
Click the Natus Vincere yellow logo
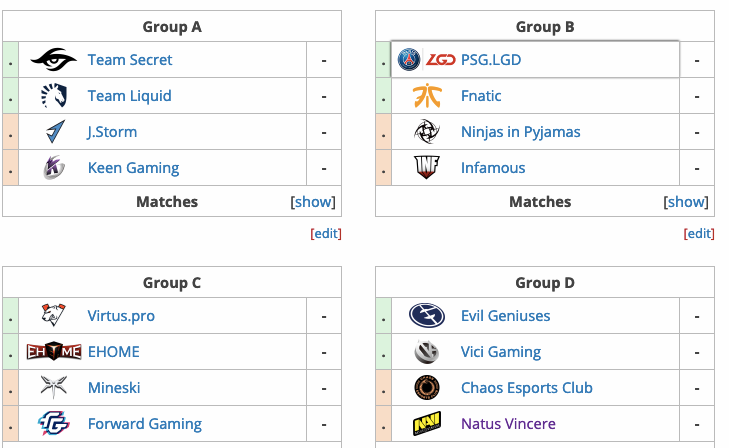click(427, 423)
